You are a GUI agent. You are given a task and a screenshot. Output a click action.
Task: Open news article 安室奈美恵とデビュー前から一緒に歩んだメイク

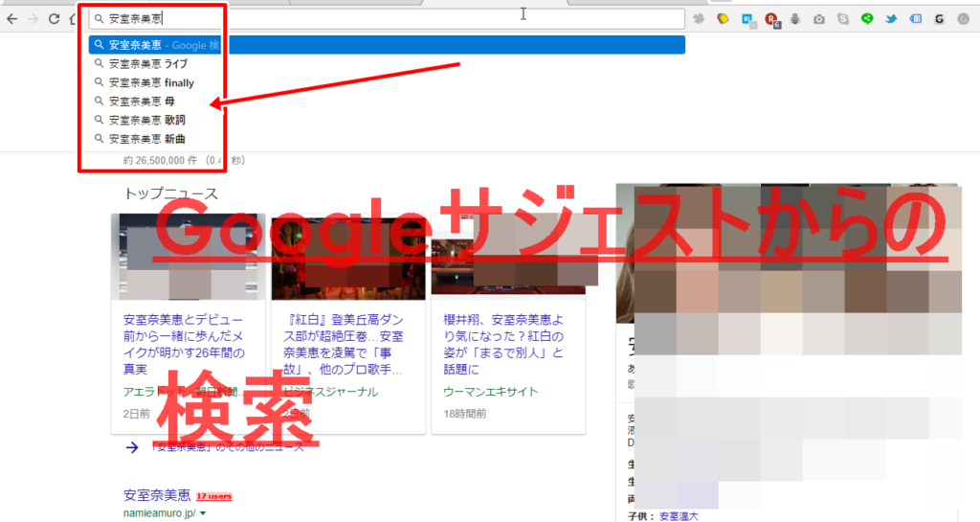[x=184, y=345]
